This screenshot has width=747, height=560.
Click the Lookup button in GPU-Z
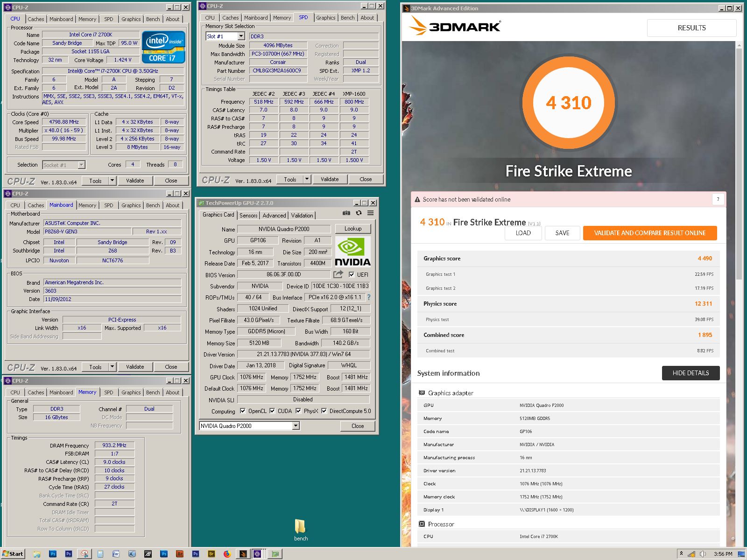(353, 229)
